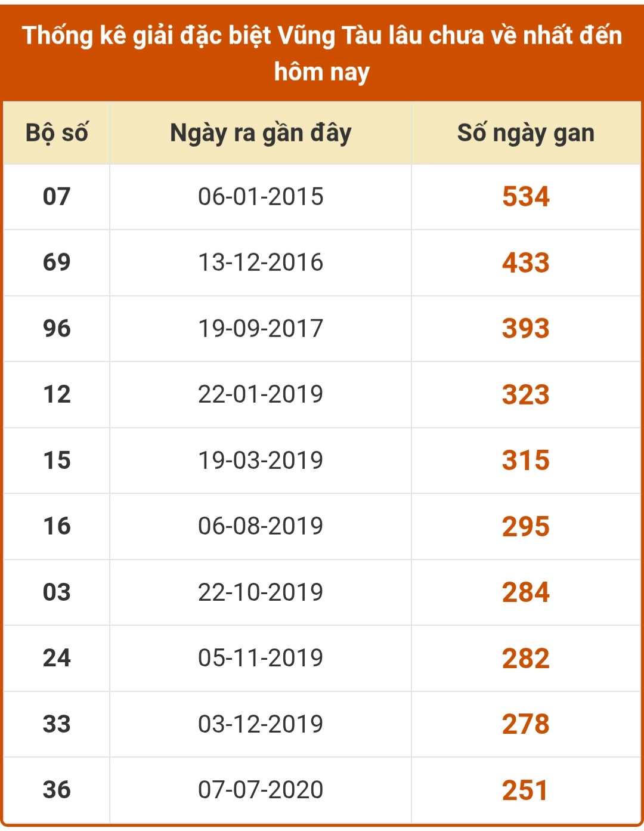This screenshot has width=644, height=831.
Task: Select number 07 in the Bộ số column
Action: [57, 196]
